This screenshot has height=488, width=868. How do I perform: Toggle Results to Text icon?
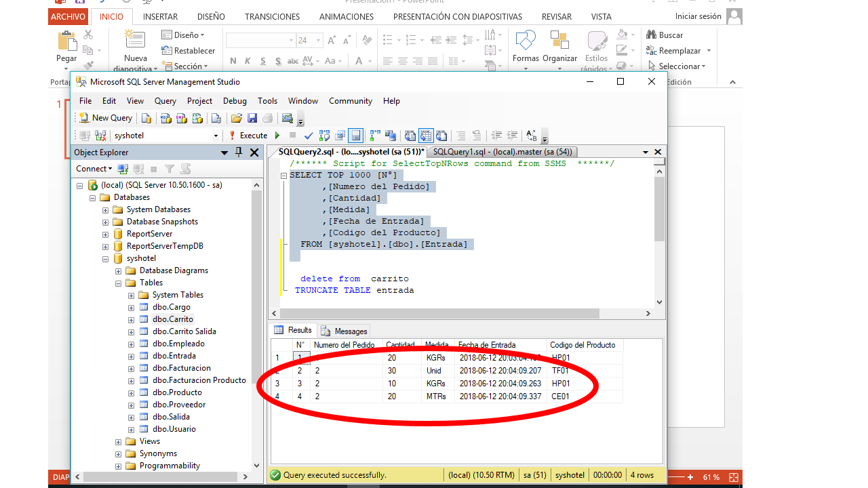click(409, 136)
